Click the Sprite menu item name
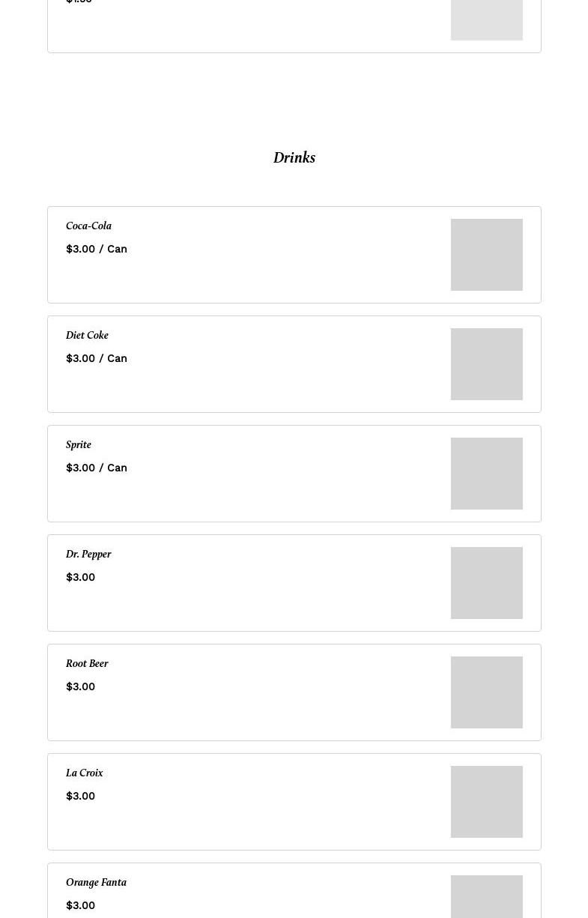Image resolution: width=588 pixels, height=918 pixels. click(x=79, y=445)
